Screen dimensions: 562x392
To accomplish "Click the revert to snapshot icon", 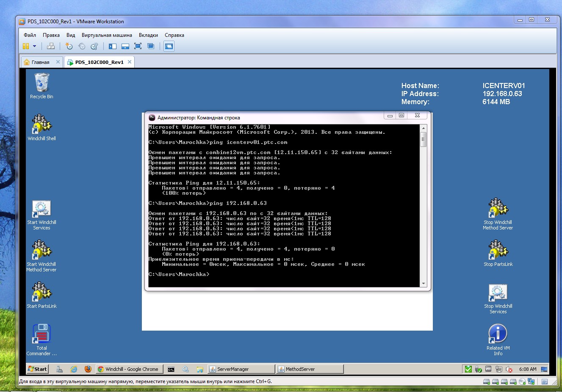I will [82, 46].
